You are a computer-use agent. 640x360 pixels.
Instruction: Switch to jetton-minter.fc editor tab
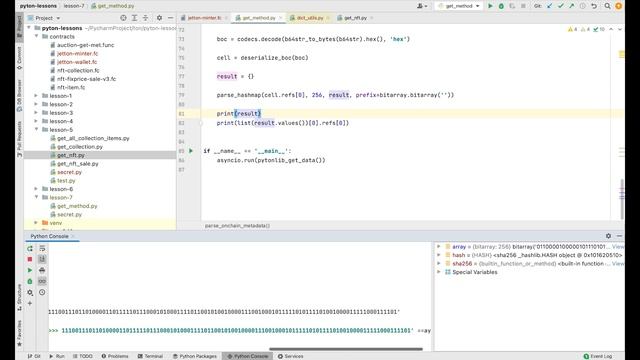(204, 18)
